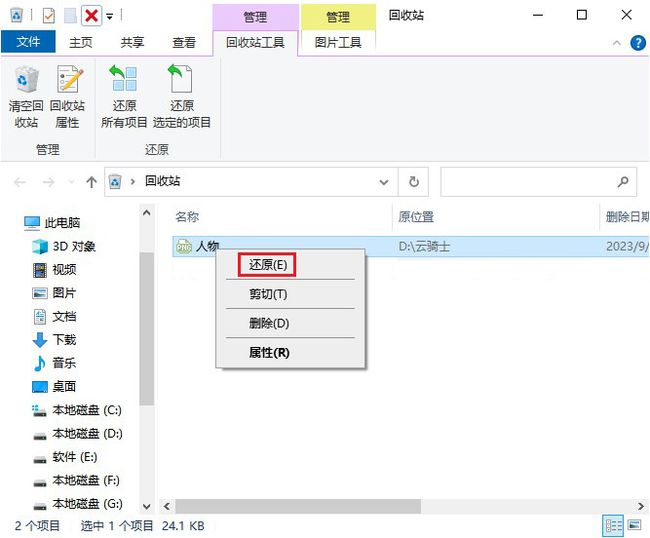Click the red X delete quick access icon

pos(91,16)
